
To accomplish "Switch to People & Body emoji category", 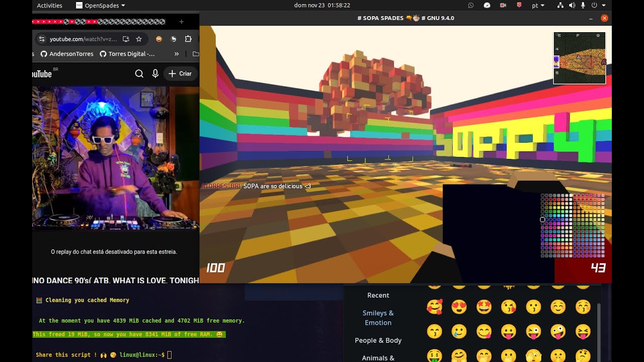I will pos(378,340).
